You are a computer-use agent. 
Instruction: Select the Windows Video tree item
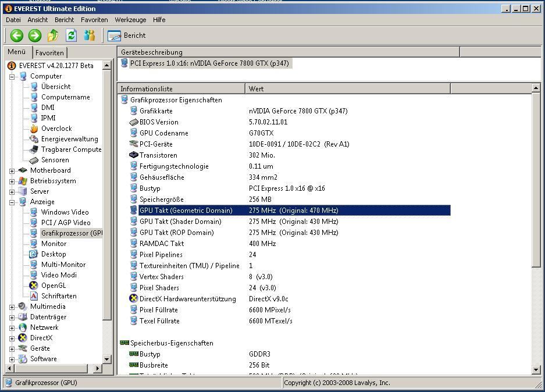(65, 212)
